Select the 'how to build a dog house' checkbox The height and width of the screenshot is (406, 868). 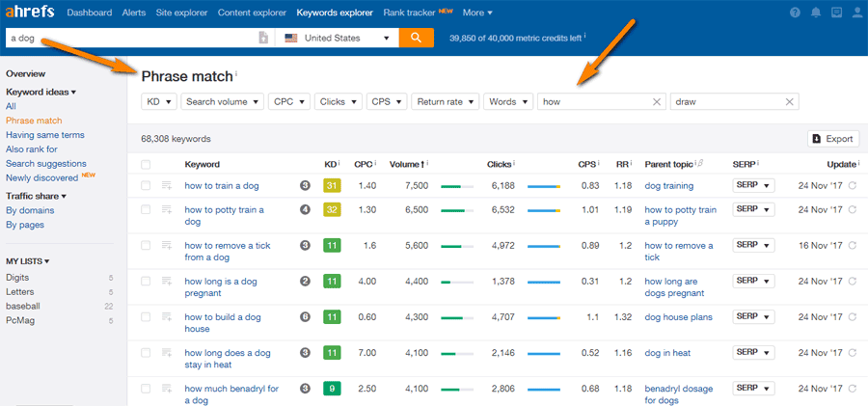[146, 316]
